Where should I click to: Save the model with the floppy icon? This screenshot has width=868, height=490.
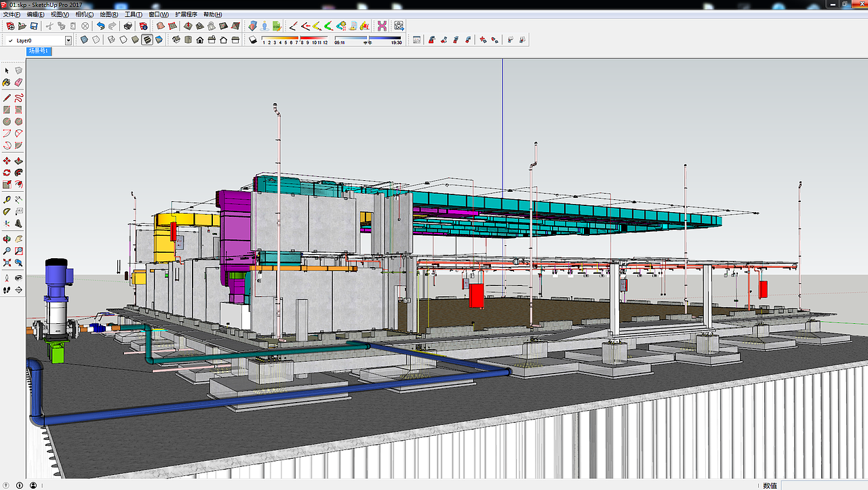pos(33,26)
